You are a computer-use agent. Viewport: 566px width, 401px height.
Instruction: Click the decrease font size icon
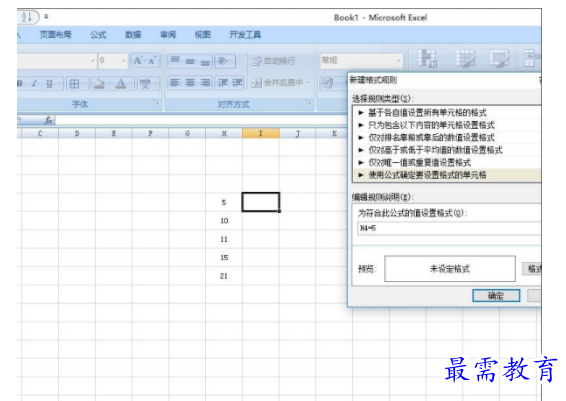coord(152,61)
